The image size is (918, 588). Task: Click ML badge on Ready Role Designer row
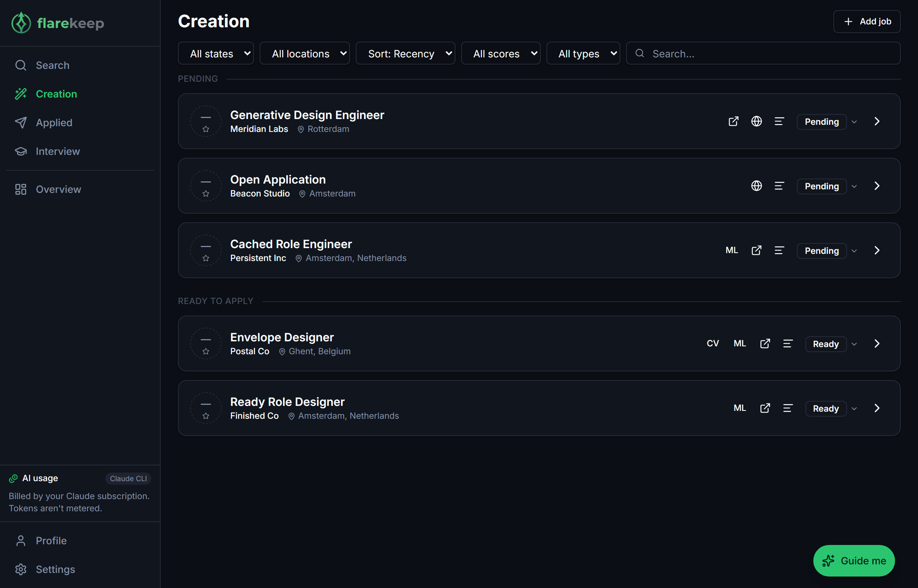740,408
